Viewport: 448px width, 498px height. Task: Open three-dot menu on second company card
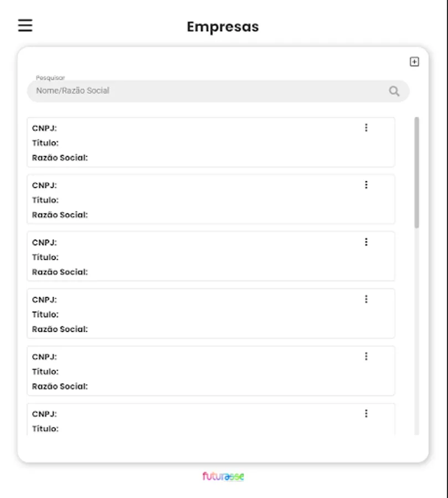(x=366, y=185)
